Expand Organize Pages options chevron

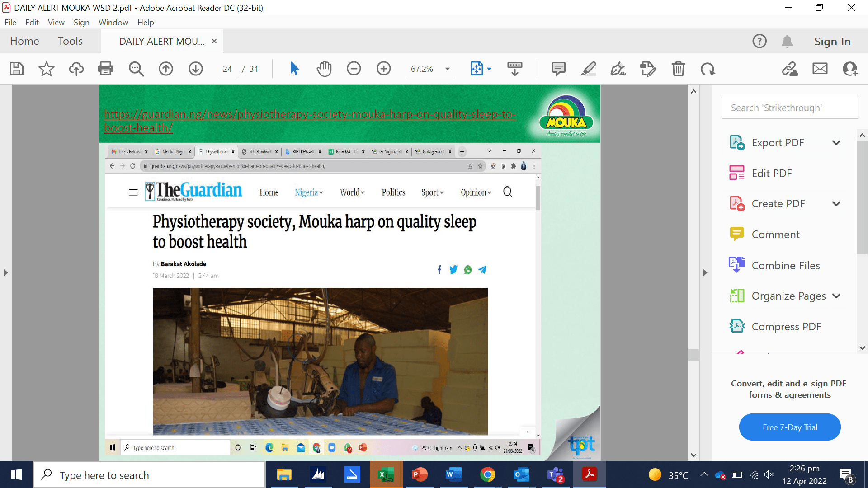click(836, 296)
